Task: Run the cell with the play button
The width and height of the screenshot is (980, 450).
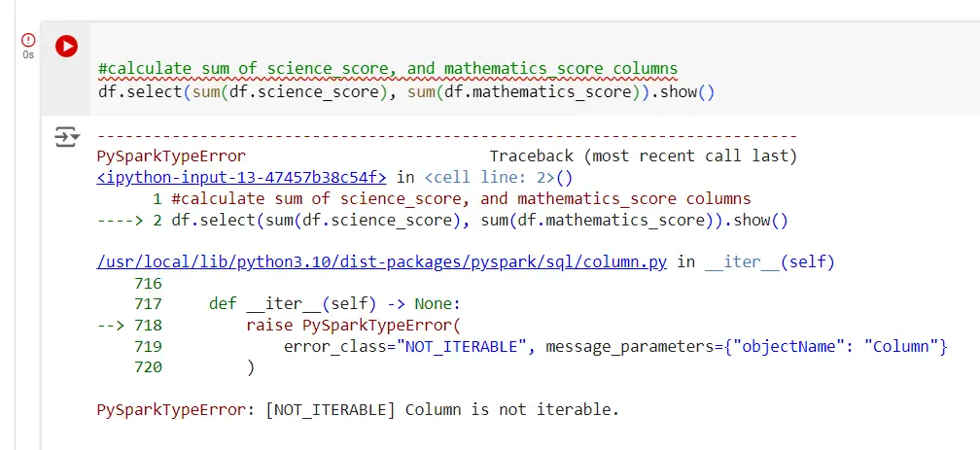Action: (66, 47)
